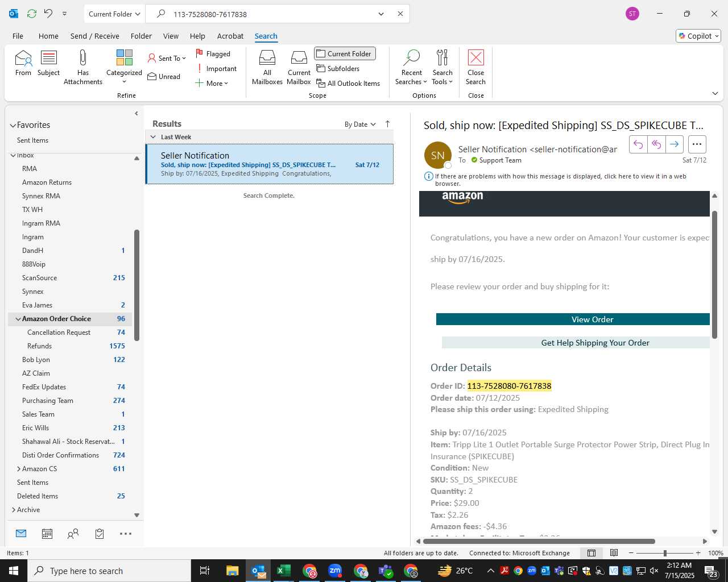Open the File menu

[x=18, y=36]
